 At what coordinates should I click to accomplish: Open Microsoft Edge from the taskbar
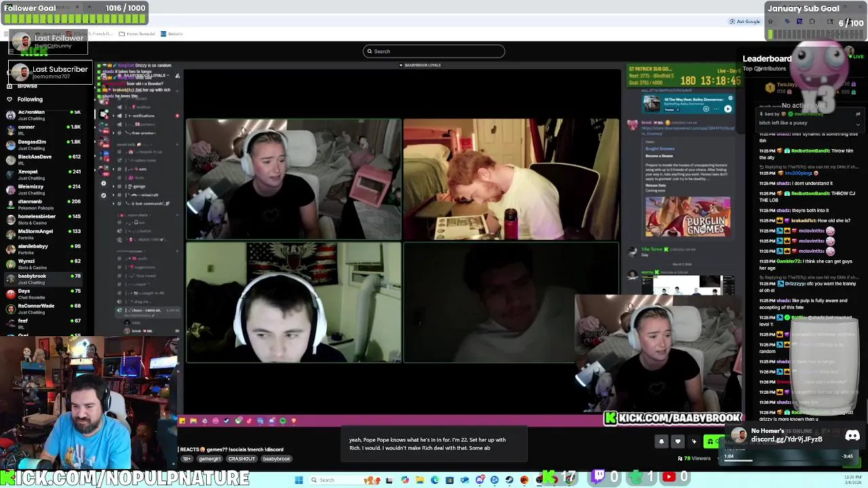click(435, 480)
